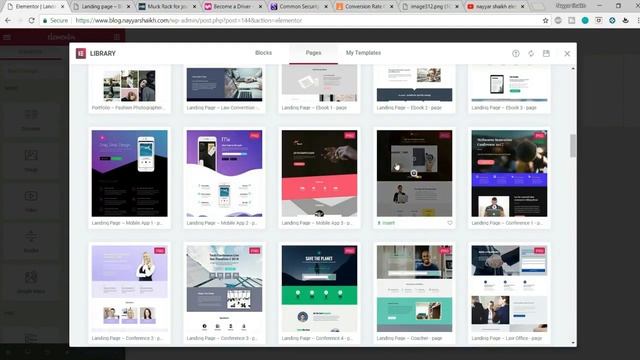Image resolution: width=640 pixels, height=360 pixels.
Task: Open Portfolio Fashion Photographer template thumbnail
Action: click(x=129, y=84)
